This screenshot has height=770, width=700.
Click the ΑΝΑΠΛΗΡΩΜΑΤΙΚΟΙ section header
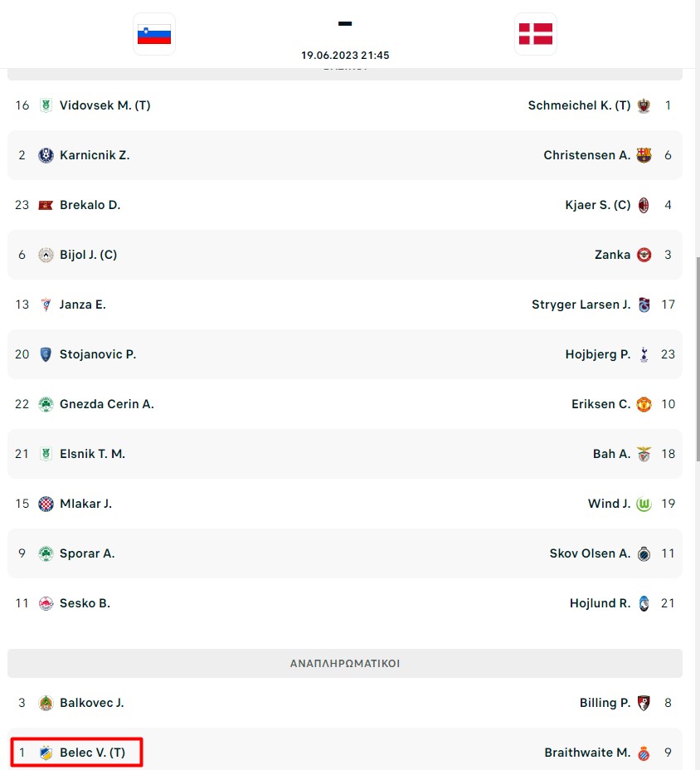click(344, 664)
